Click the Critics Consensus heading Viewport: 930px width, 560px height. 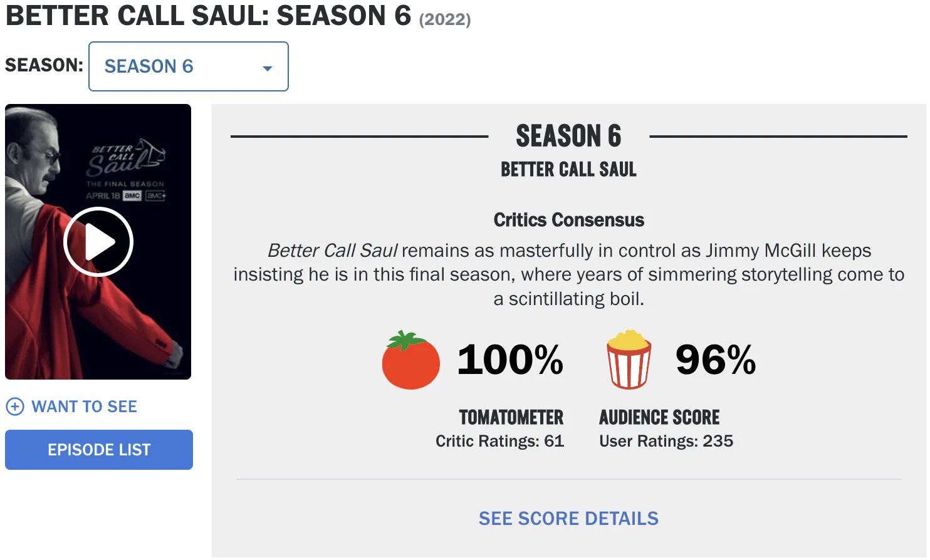click(x=568, y=220)
